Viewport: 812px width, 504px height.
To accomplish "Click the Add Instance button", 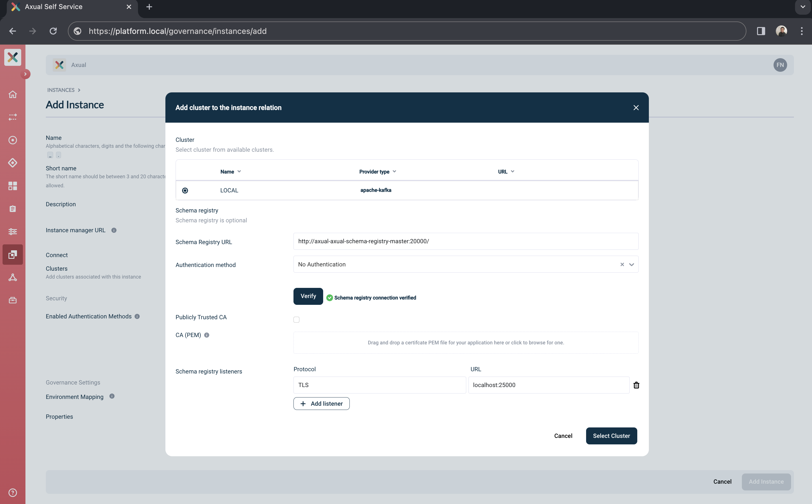I will [766, 481].
